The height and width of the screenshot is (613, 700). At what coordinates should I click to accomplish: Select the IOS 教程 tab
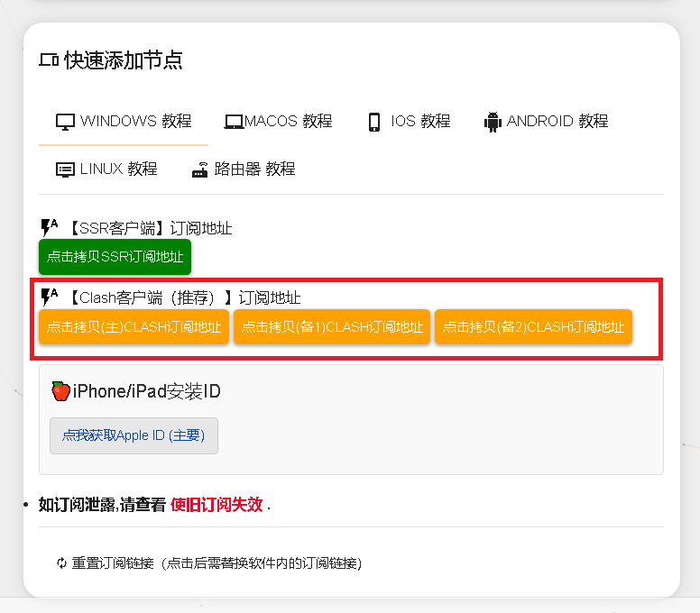point(409,122)
